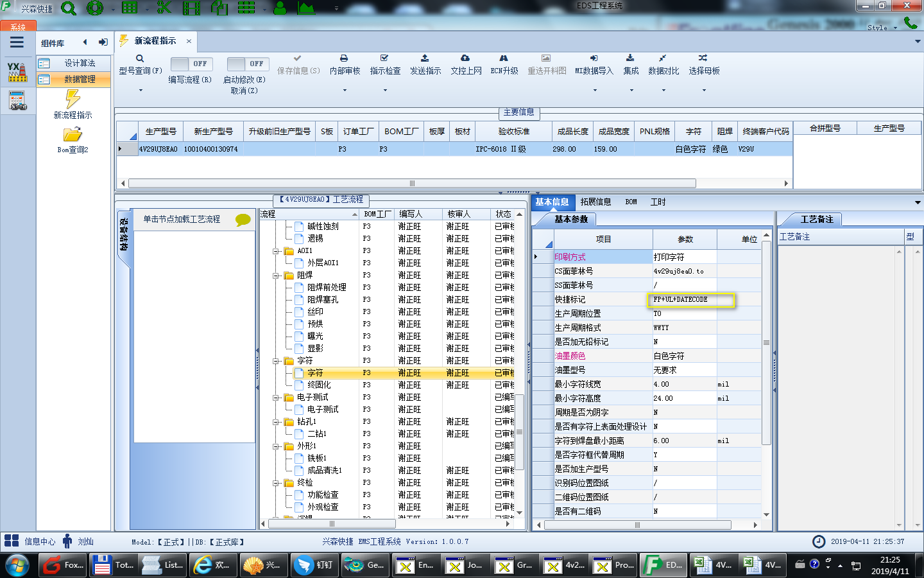The image size is (924, 578).
Task: Collapse the 终检 folder node
Action: tap(276, 483)
